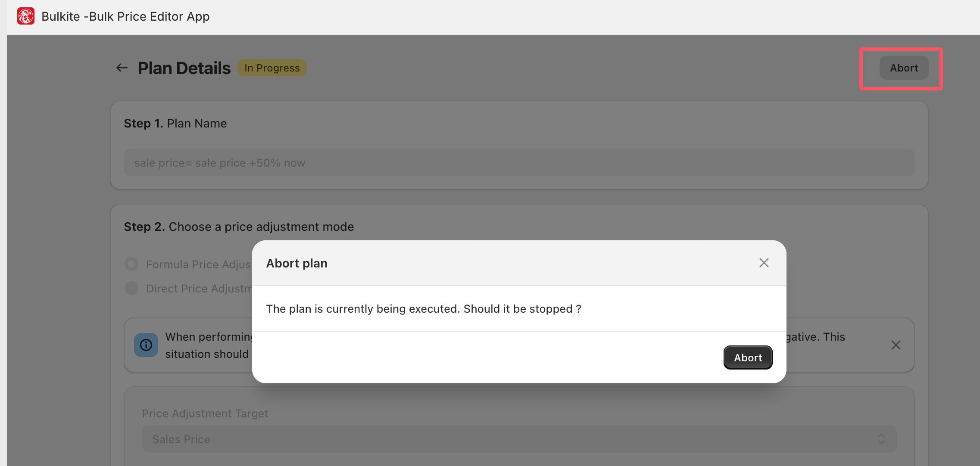Click the Abort plan dialog title

[x=297, y=263]
